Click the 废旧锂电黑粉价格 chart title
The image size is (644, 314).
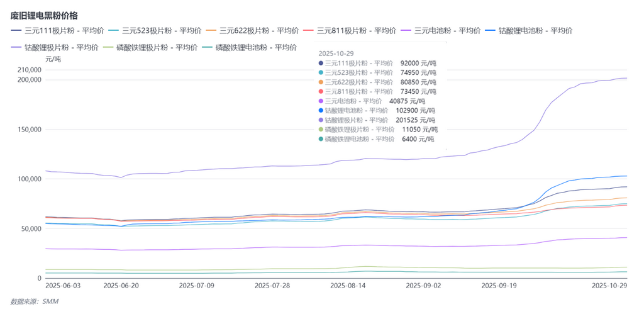44,15
